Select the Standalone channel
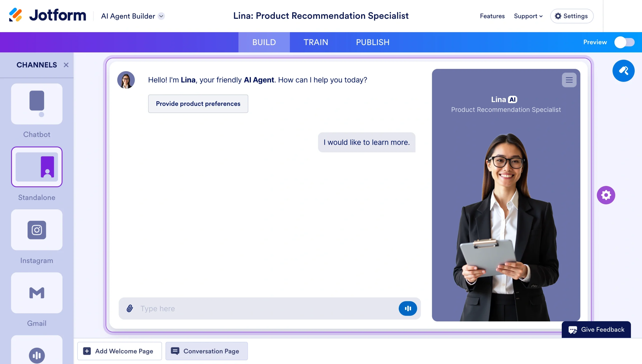The height and width of the screenshot is (364, 642). (37, 167)
